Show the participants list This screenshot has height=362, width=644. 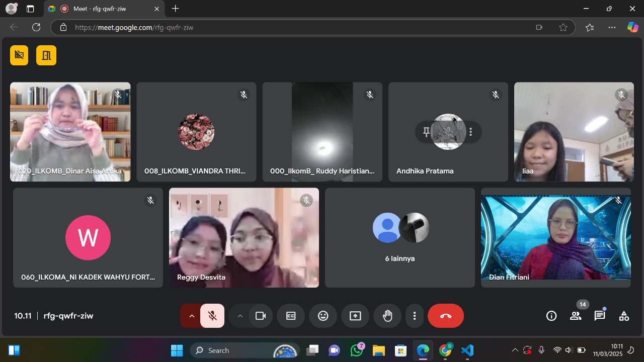coord(575,316)
